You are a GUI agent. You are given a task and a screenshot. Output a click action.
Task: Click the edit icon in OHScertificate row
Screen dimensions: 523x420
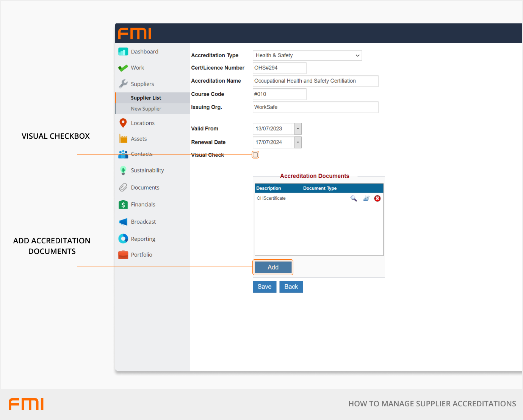(366, 198)
